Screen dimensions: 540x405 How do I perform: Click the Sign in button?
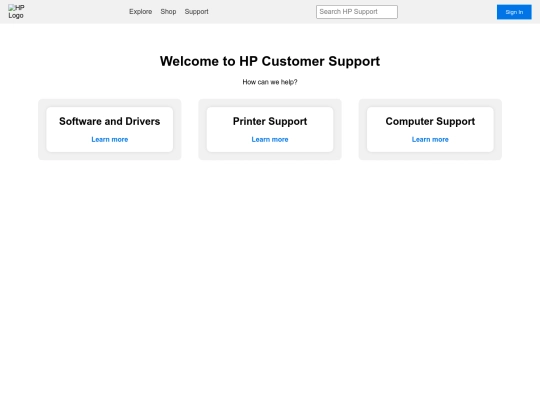[514, 12]
